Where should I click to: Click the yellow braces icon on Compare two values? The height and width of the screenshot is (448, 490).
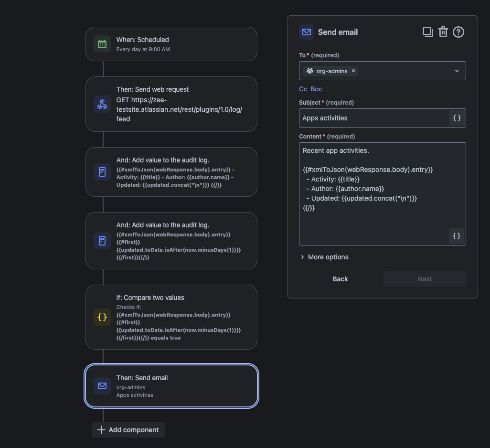[102, 317]
